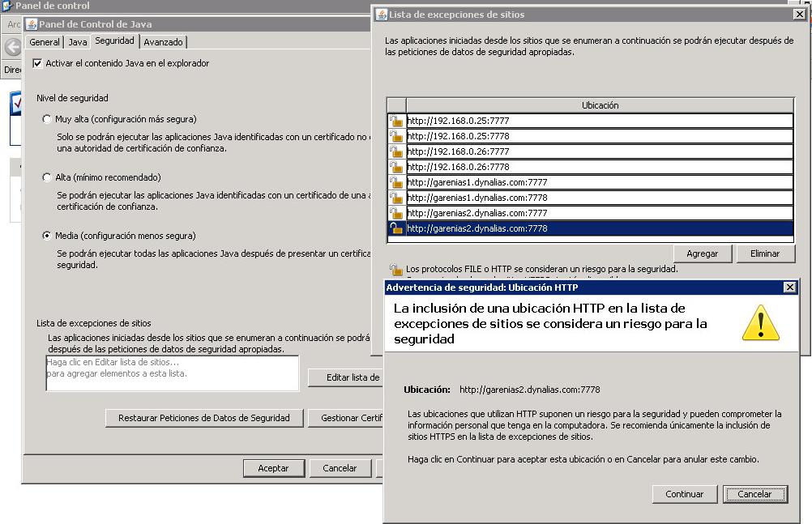Image resolution: width=812 pixels, height=524 pixels.
Task: Click the lock icon beside http://192.168.0.25:7778
Action: click(396, 136)
